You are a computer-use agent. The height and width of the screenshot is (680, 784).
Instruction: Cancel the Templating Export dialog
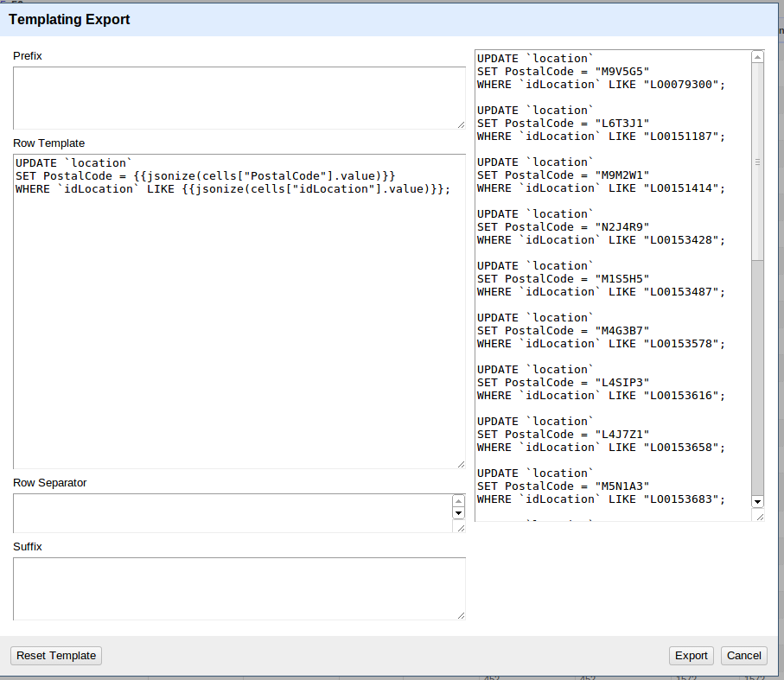743,656
